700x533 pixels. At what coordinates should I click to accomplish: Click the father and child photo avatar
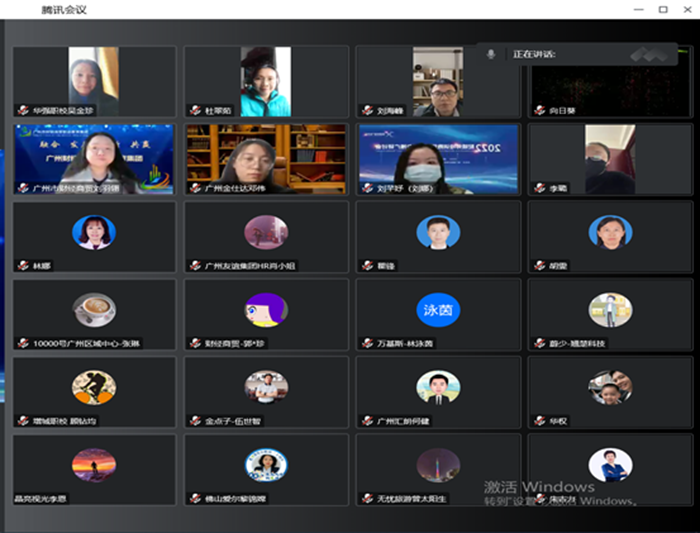pos(610,387)
